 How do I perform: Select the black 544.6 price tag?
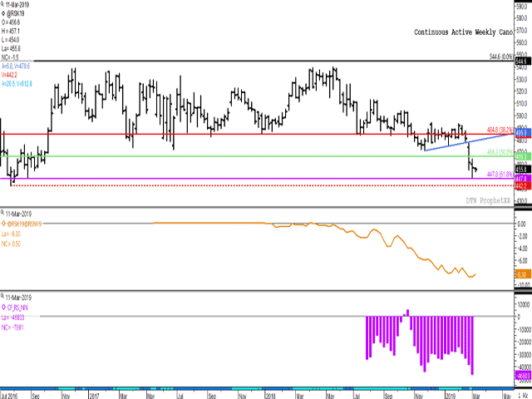[x=521, y=62]
